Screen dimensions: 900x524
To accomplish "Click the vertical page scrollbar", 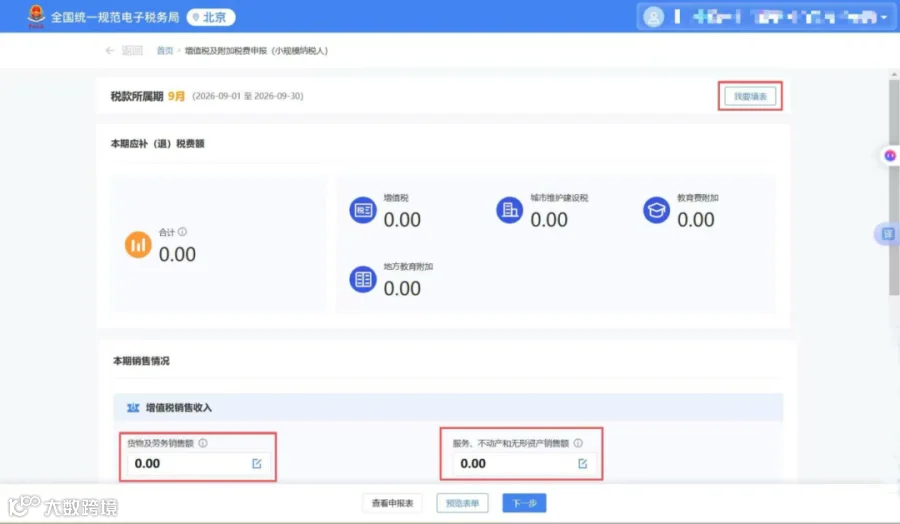I will [894, 187].
